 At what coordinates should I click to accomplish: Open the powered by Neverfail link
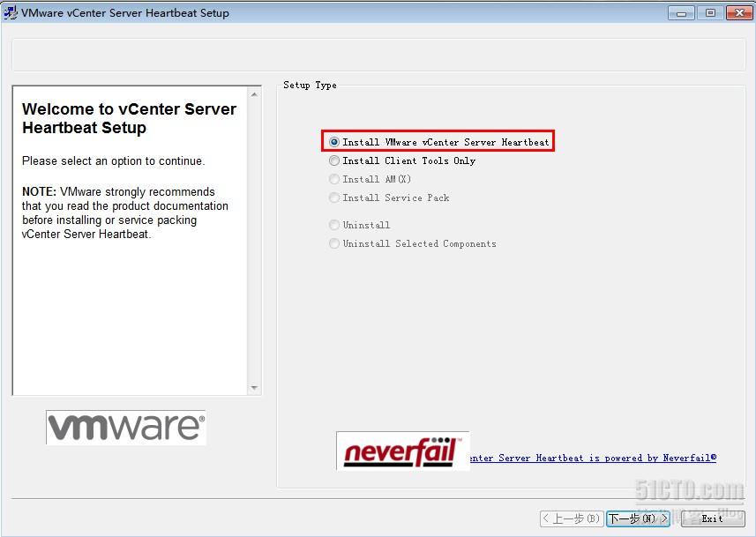point(593,458)
